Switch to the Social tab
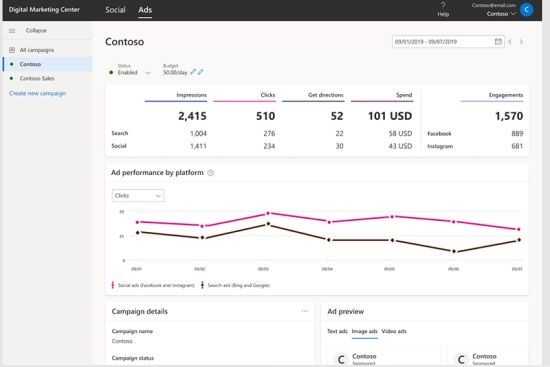Viewport: 550px width, 367px height. click(115, 10)
